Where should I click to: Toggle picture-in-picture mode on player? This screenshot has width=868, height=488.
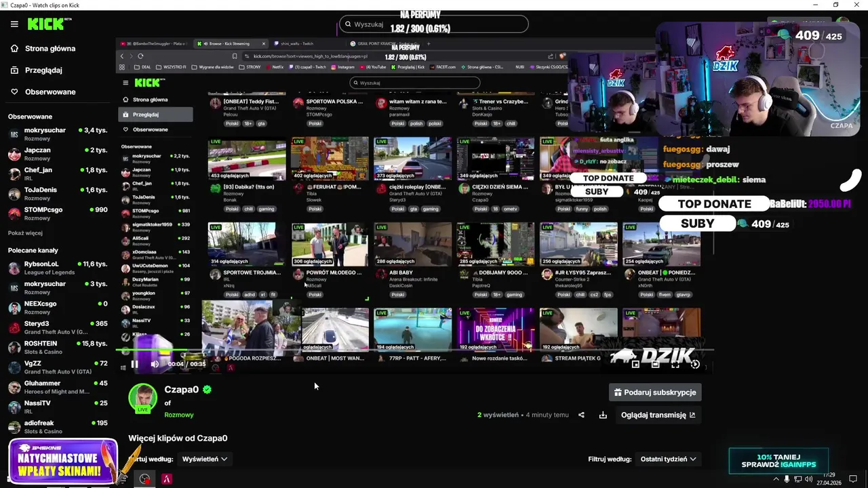[635, 364]
